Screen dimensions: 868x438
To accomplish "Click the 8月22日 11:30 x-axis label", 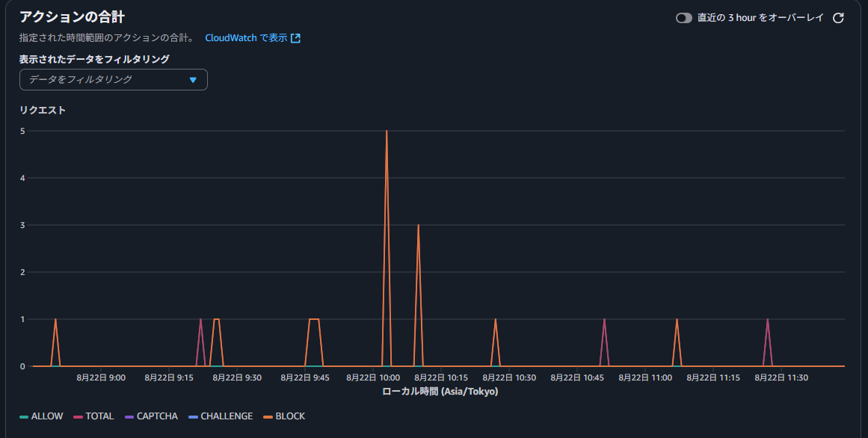I will click(781, 378).
